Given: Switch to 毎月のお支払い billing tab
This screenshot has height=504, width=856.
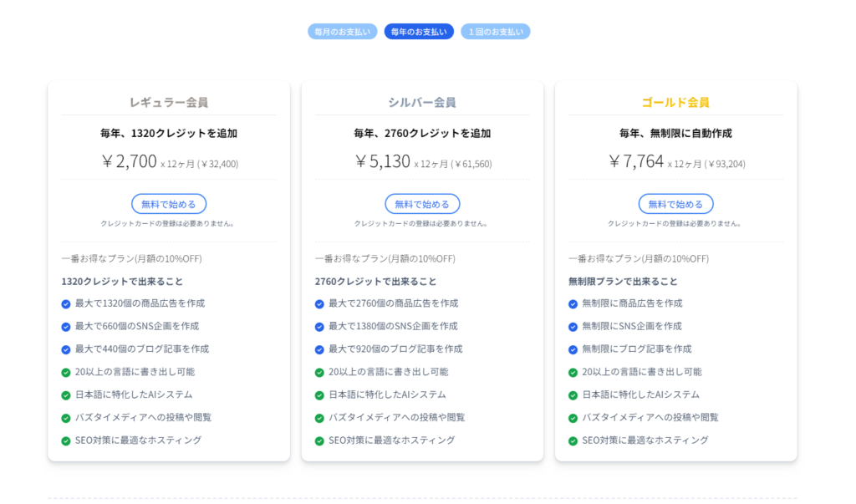Looking at the screenshot, I should point(342,32).
